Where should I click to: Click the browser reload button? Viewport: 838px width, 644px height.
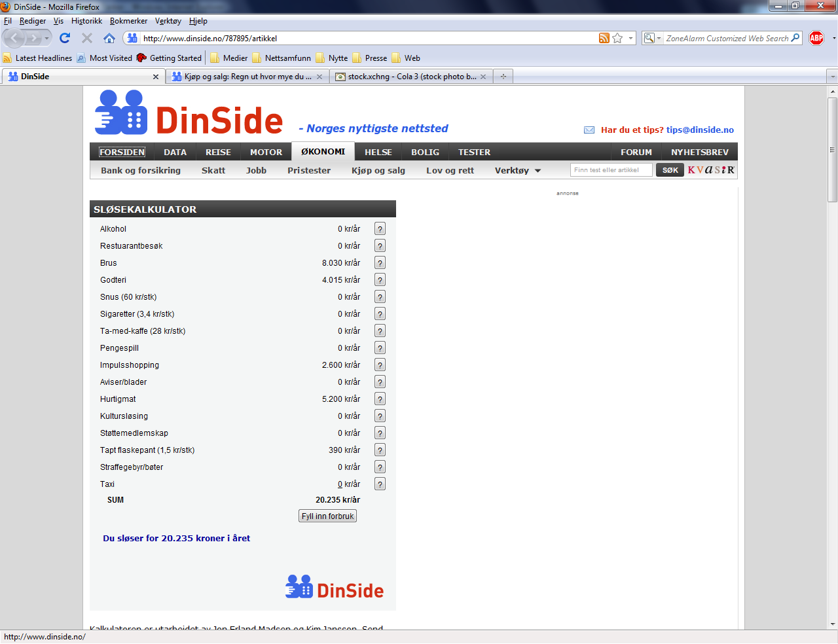click(64, 38)
